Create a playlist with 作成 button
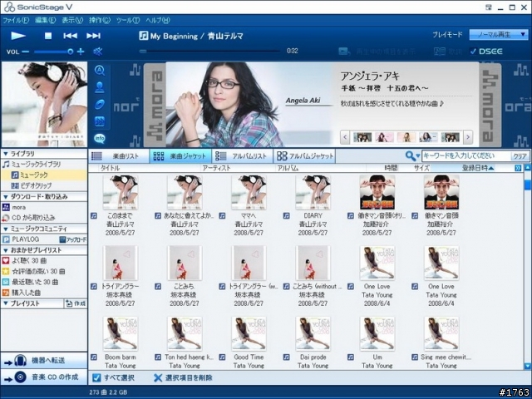The height and width of the screenshot is (399, 532). click(76, 303)
